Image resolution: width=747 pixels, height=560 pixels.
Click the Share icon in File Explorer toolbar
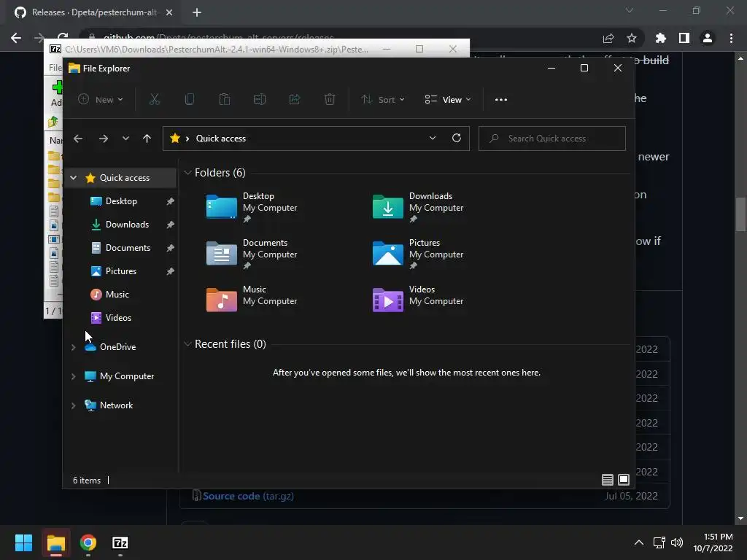(295, 99)
